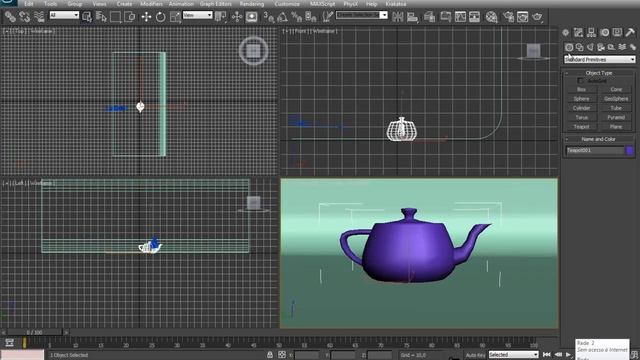Toggle 3D Snaps
The image size is (640, 360).
[269, 17]
